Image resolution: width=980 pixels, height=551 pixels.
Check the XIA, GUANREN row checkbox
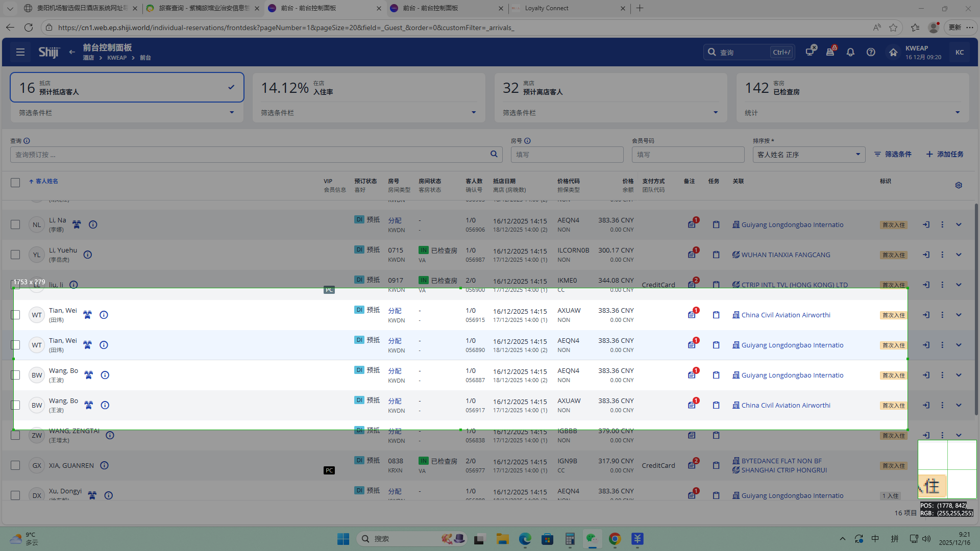(15, 465)
